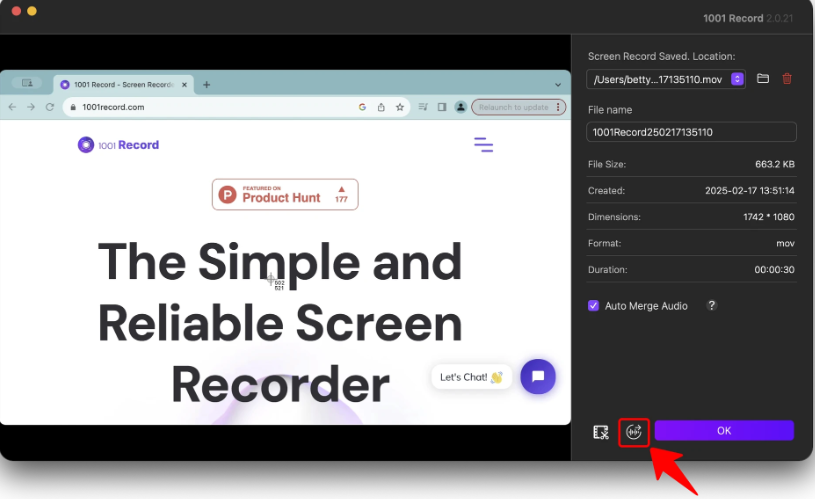Viewport: 815px width, 499px height.
Task: Click the File name input field
Action: [x=691, y=132]
